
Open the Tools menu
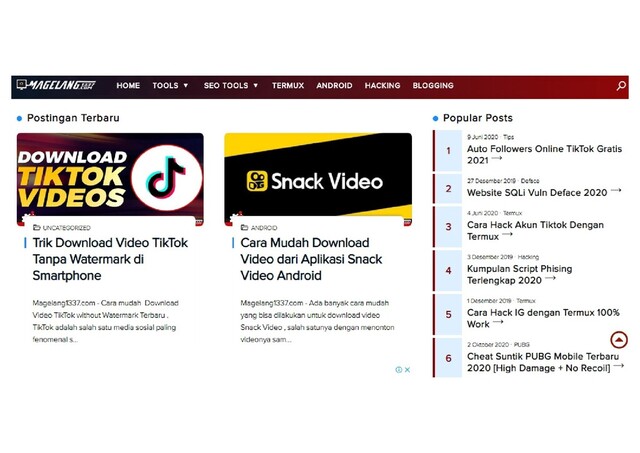click(165, 85)
